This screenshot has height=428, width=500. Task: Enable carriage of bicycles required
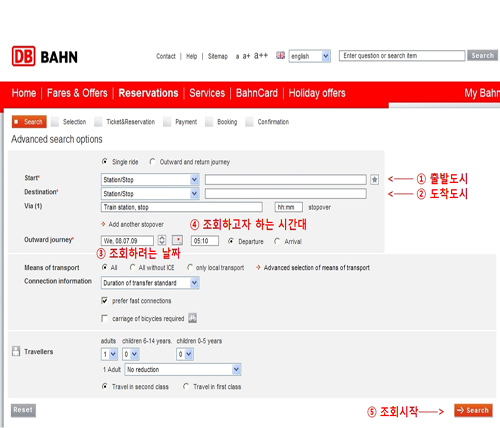click(104, 318)
